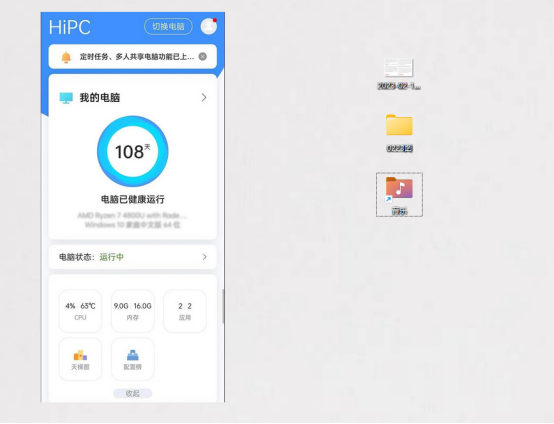This screenshot has height=424, width=554.
Task: Click the panel's vertical scrollbar thumb
Action: pos(223,306)
